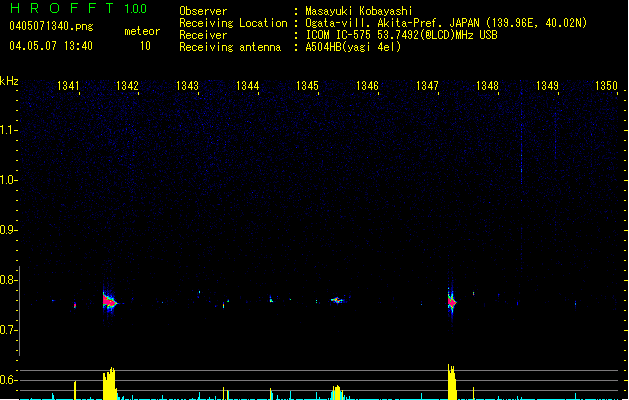Click the 0.8 kHz axis label

pyautogui.click(x=8, y=280)
